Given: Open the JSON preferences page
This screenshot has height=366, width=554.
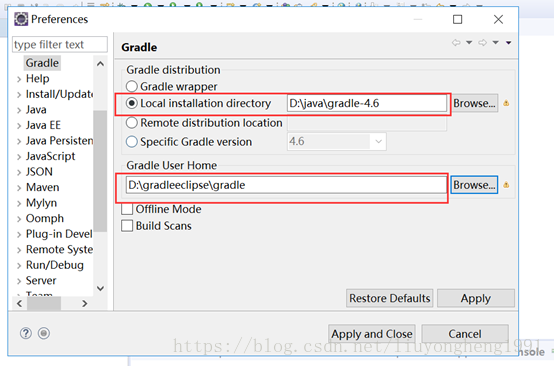Looking at the screenshot, I should click(39, 172).
